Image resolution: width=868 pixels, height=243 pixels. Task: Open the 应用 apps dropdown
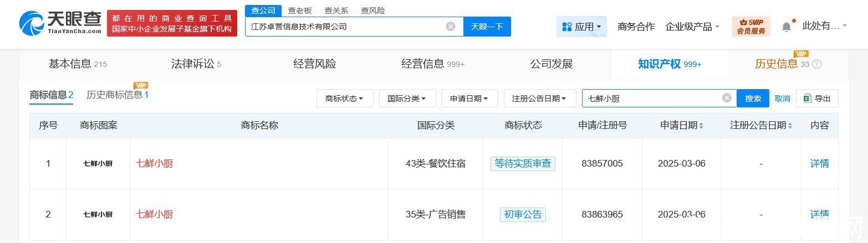pyautogui.click(x=581, y=27)
